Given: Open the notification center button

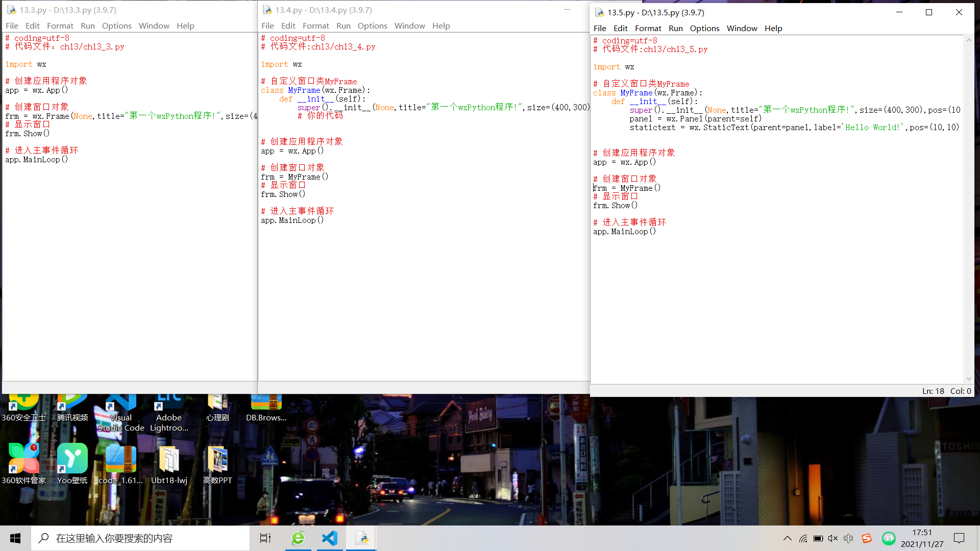Looking at the screenshot, I should [x=959, y=538].
